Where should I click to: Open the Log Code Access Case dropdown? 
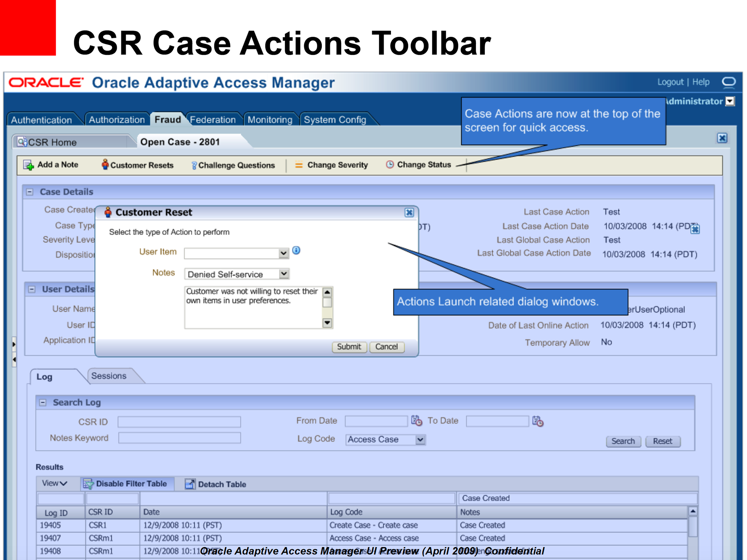tap(420, 440)
